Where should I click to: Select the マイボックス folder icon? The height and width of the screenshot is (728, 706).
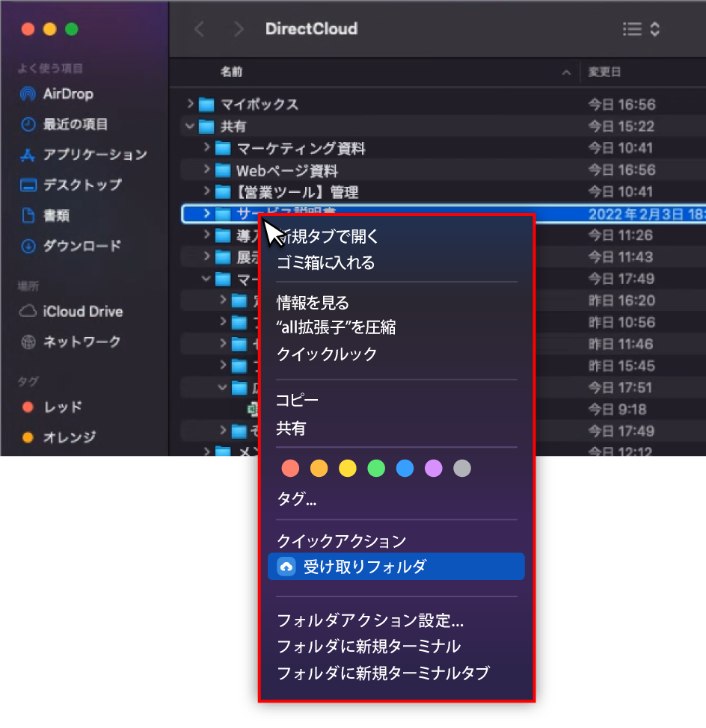pyautogui.click(x=206, y=105)
